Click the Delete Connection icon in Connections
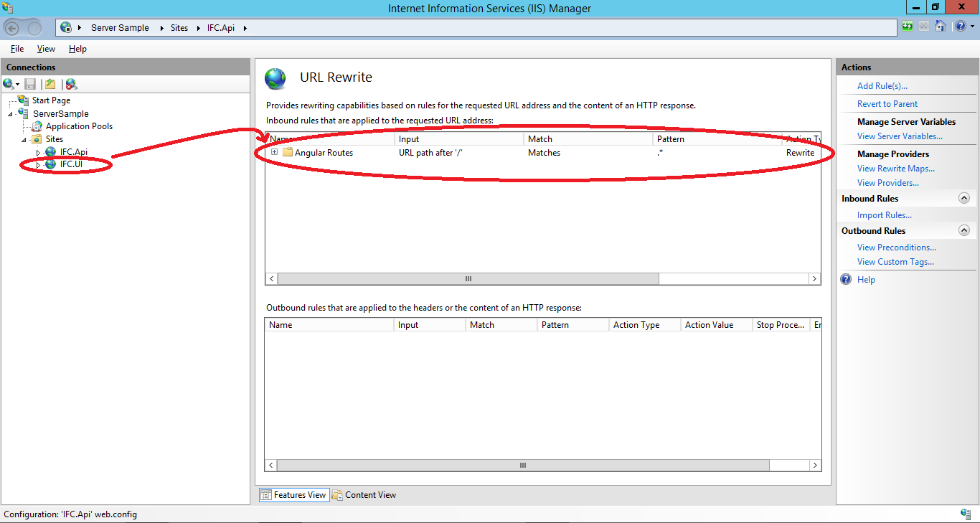The height and width of the screenshot is (523, 980). pyautogui.click(x=71, y=84)
